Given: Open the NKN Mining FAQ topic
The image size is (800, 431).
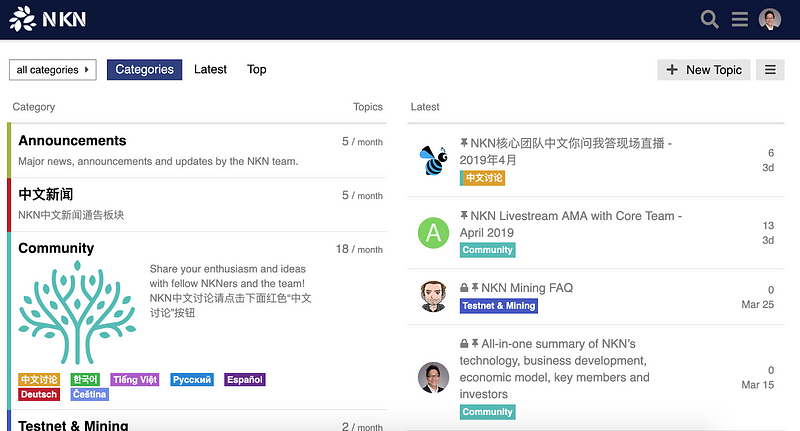Looking at the screenshot, I should [x=527, y=288].
